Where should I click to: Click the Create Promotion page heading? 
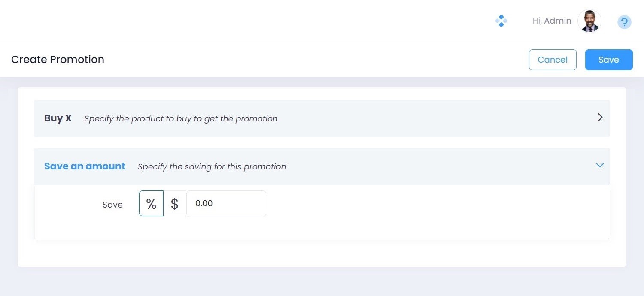58,60
